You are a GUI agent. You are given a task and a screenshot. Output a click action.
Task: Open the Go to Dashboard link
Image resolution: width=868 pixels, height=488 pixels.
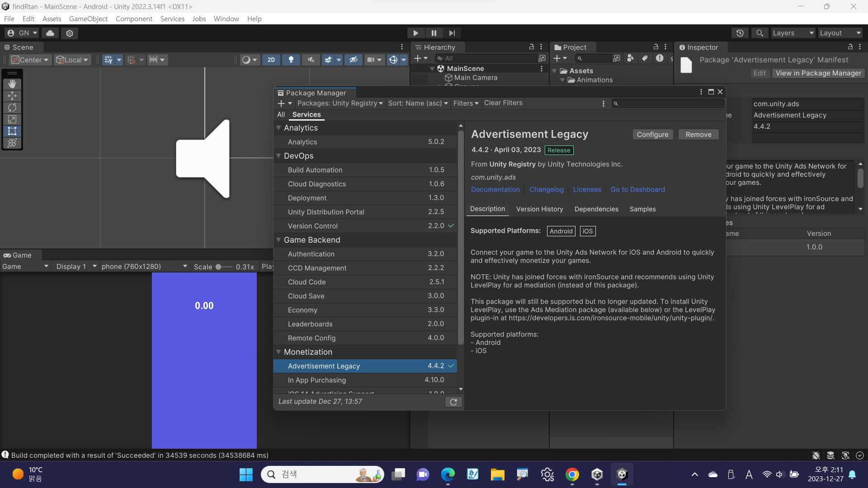click(x=638, y=190)
